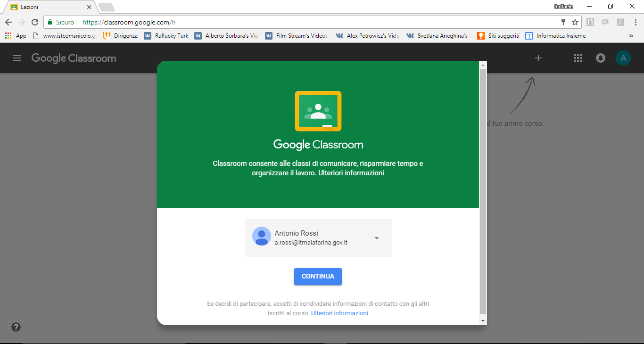Screen dimensions: 644x344
Task: Select the Lezioni browser tab
Action: click(47, 7)
